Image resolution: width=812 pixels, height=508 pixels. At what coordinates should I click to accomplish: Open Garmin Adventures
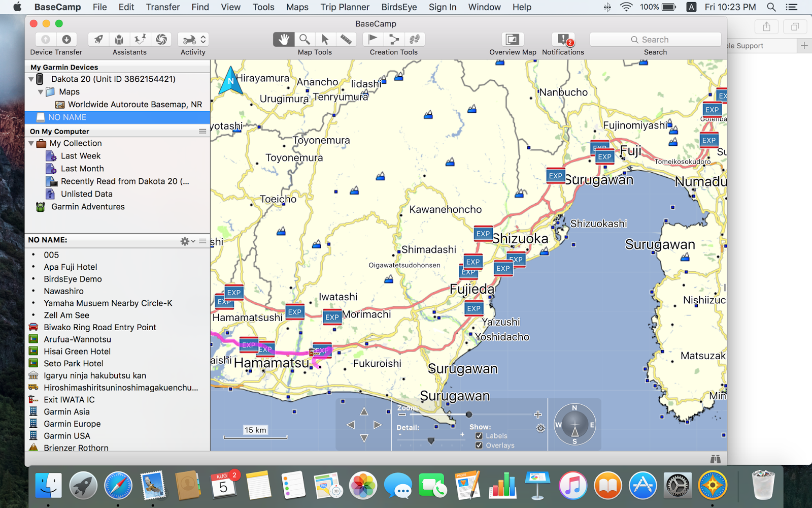(88, 207)
